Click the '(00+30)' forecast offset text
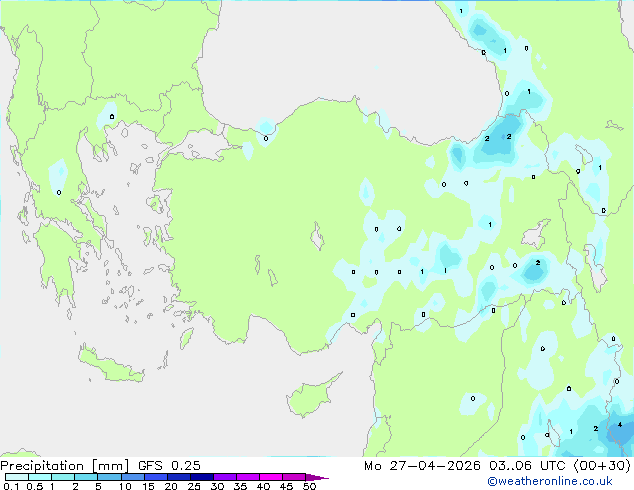The height and width of the screenshot is (490, 634). [x=602, y=466]
